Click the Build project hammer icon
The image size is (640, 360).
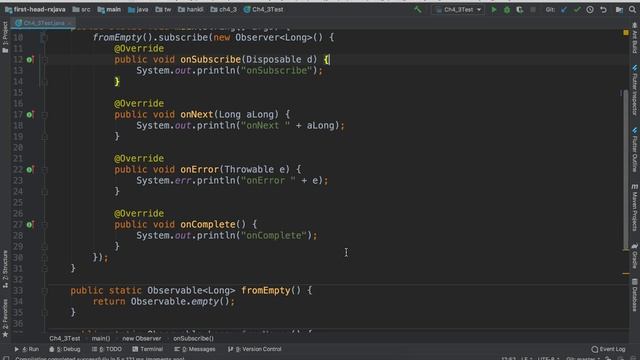(418, 9)
